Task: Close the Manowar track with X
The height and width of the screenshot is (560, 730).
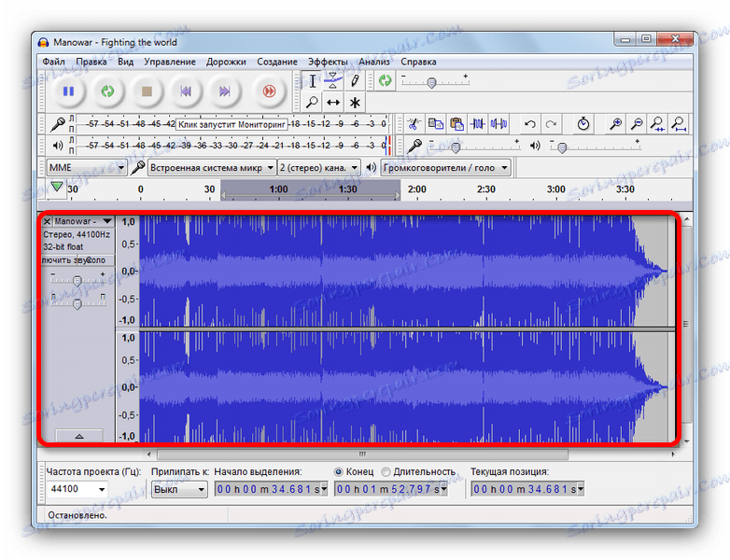Action: coord(47,221)
